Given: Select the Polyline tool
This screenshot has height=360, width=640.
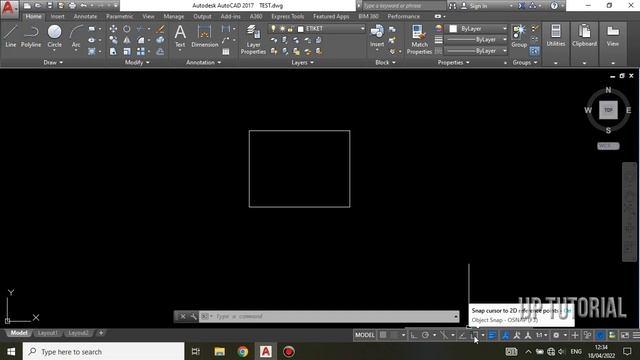Looking at the screenshot, I should tap(31, 36).
